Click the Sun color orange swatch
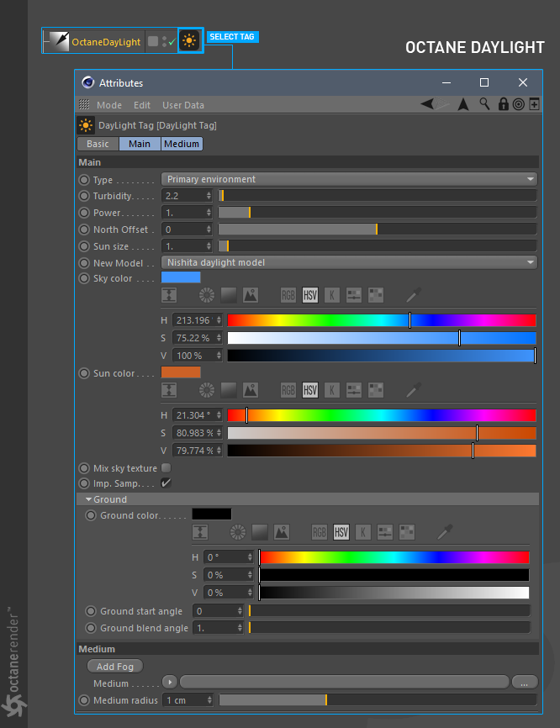This screenshot has height=728, width=560. [181, 372]
